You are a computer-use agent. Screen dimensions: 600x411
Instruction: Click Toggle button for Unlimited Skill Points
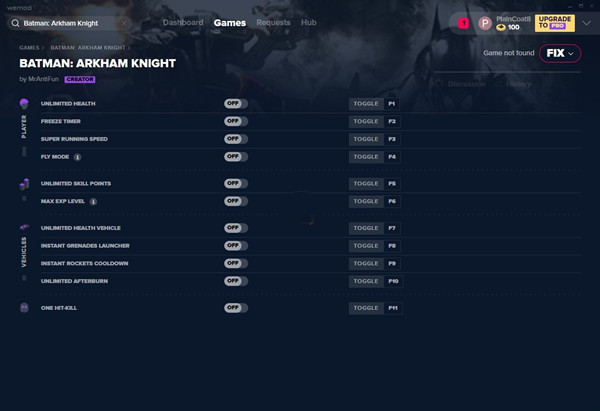click(366, 184)
